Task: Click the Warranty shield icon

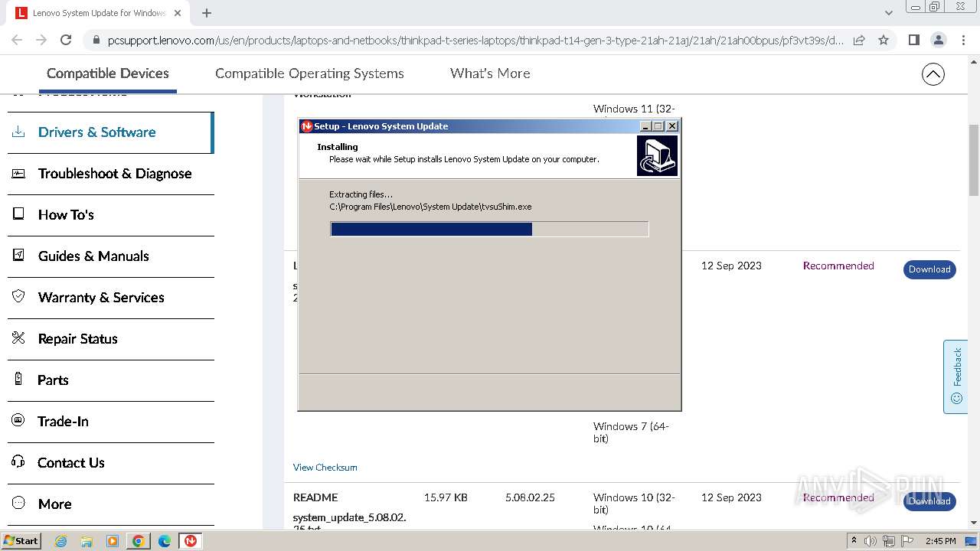Action: (18, 296)
